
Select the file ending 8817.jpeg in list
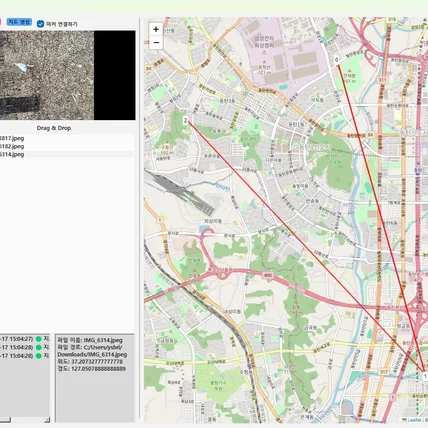point(67,138)
